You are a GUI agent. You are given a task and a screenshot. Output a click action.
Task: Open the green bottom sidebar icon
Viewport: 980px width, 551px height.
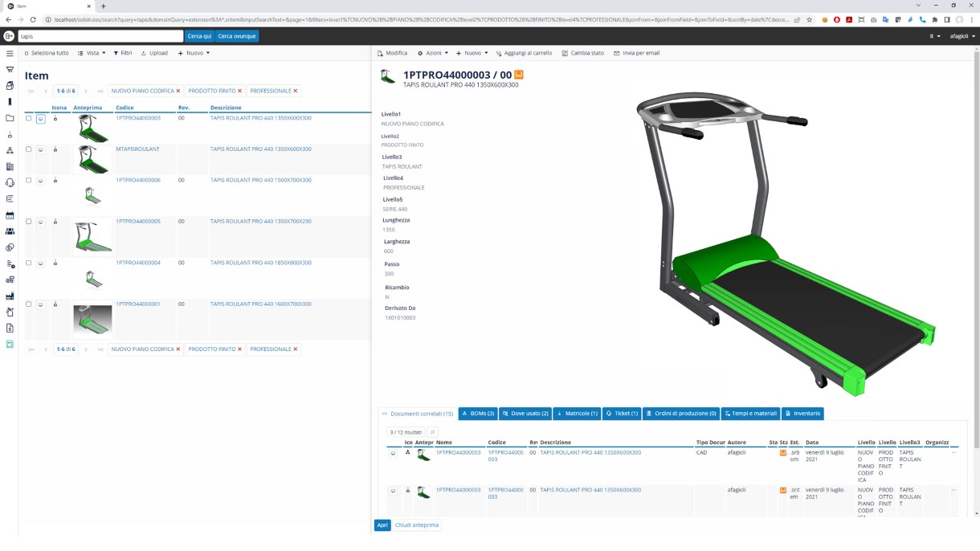click(x=10, y=344)
